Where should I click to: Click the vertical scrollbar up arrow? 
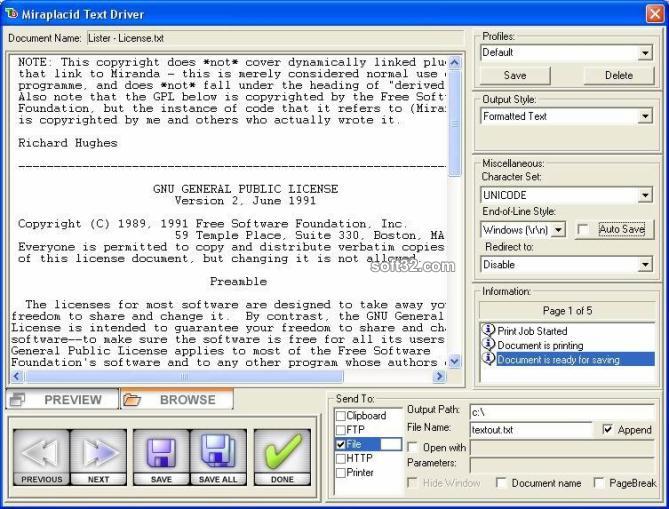point(454,63)
